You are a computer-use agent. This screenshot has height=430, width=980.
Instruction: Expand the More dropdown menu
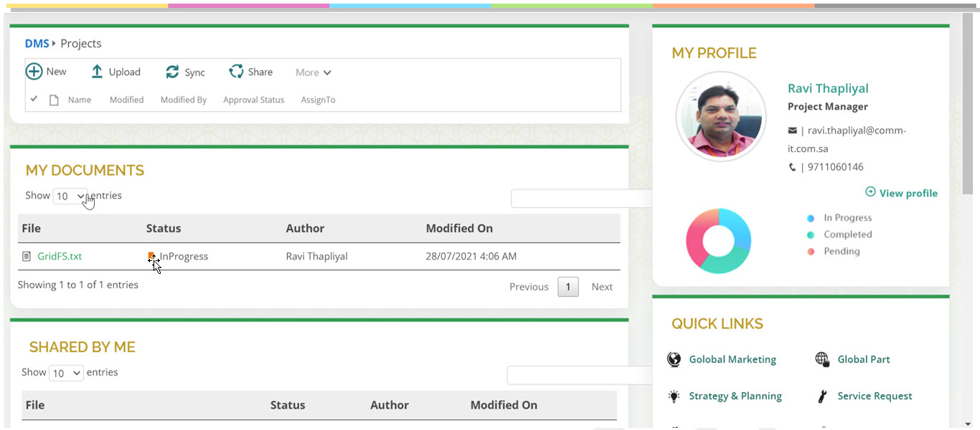(x=313, y=72)
